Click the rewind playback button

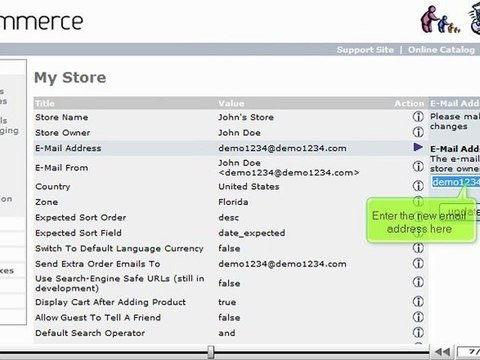click(x=442, y=352)
